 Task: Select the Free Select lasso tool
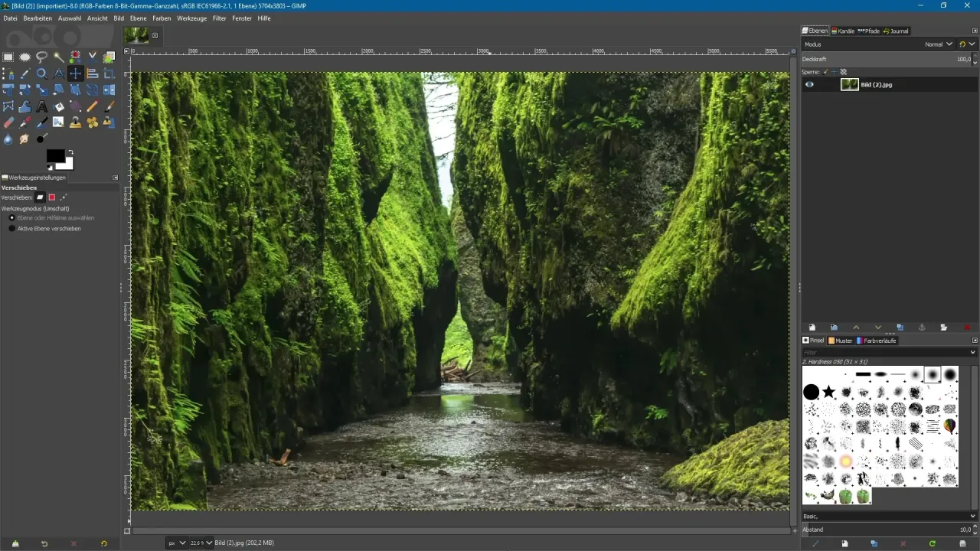click(42, 57)
